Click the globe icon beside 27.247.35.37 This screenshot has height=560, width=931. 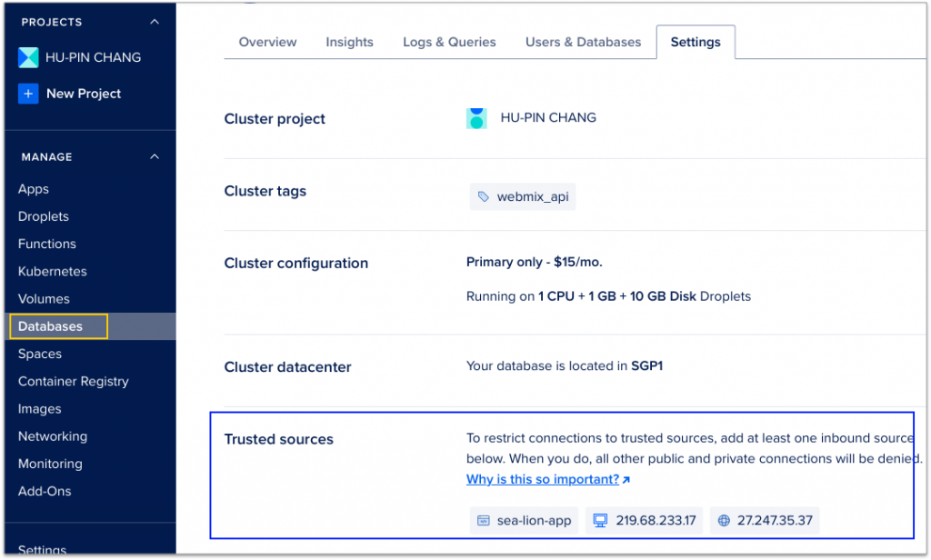pyautogui.click(x=723, y=521)
